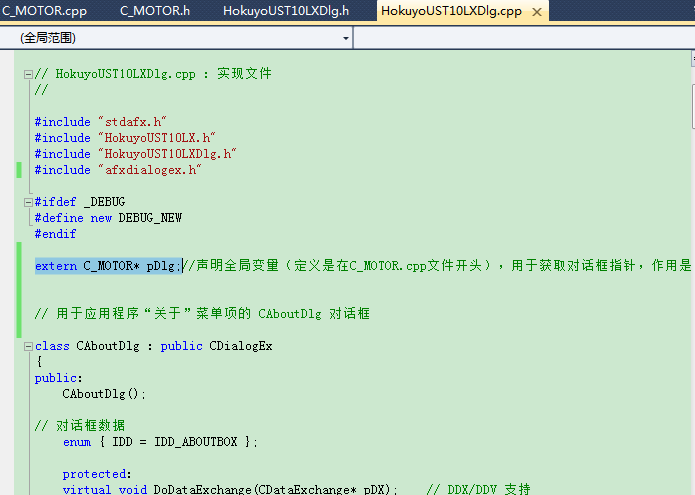Click the protected: access specifier keyword

pos(97,474)
